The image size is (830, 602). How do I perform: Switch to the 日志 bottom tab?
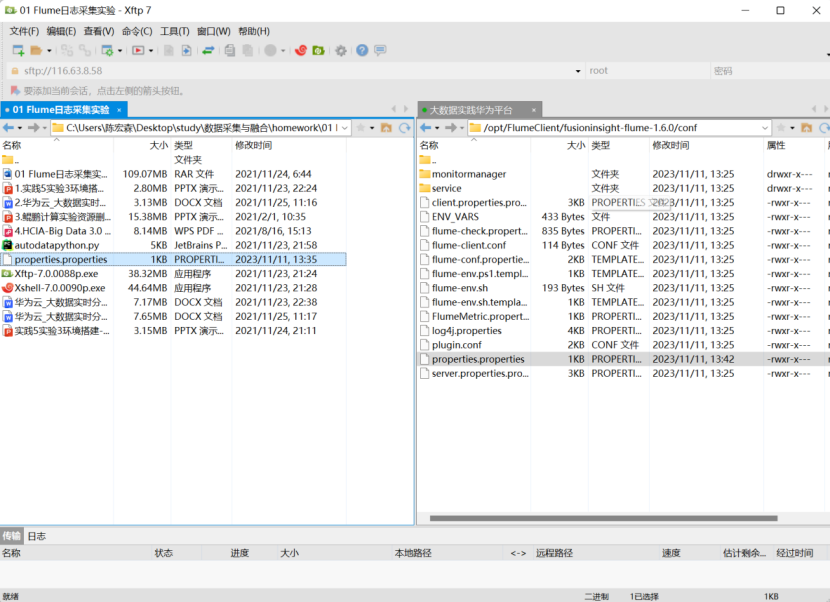pos(37,536)
